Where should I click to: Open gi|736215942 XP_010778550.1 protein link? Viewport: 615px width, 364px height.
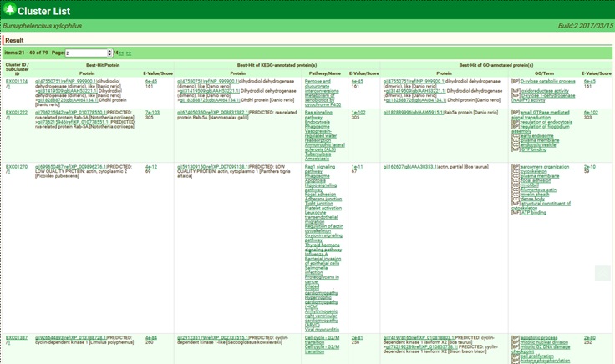(x=70, y=113)
